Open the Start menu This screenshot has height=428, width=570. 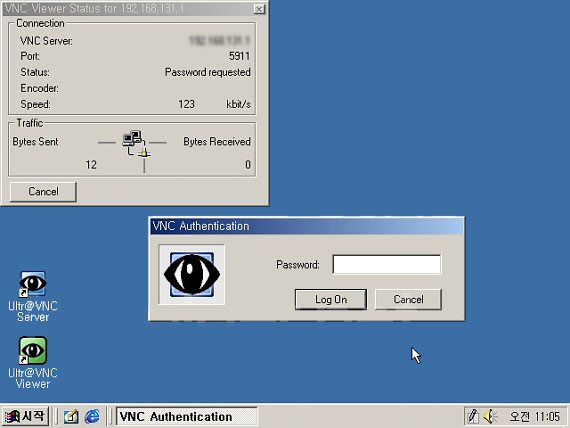tap(25, 416)
